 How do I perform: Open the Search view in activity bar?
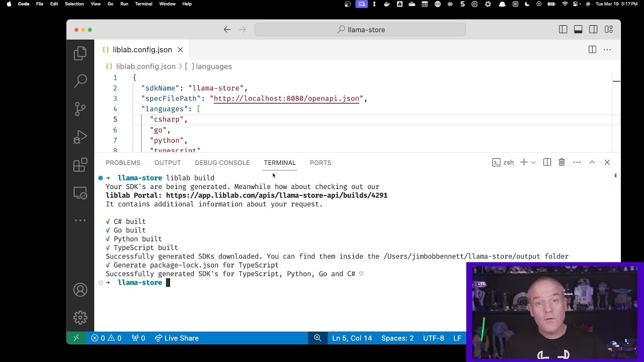point(80,81)
